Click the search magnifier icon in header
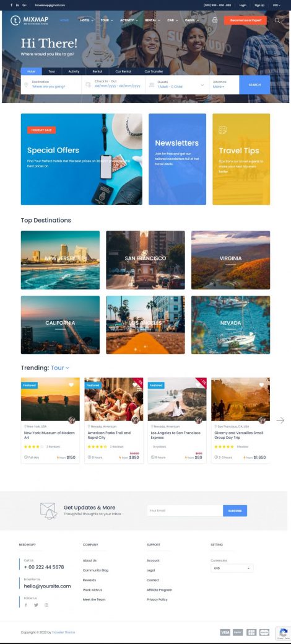Screen dimensions: 291x644 (277, 20)
